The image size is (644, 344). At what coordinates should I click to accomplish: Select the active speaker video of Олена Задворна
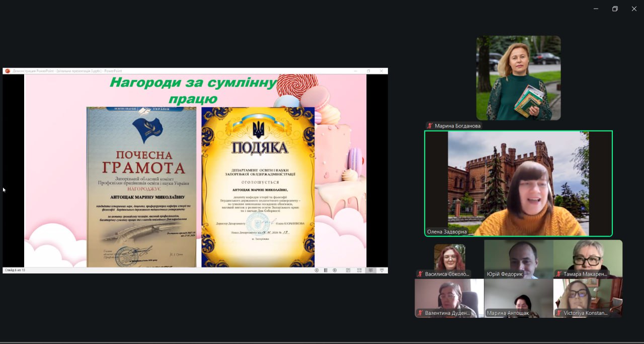[x=518, y=183]
